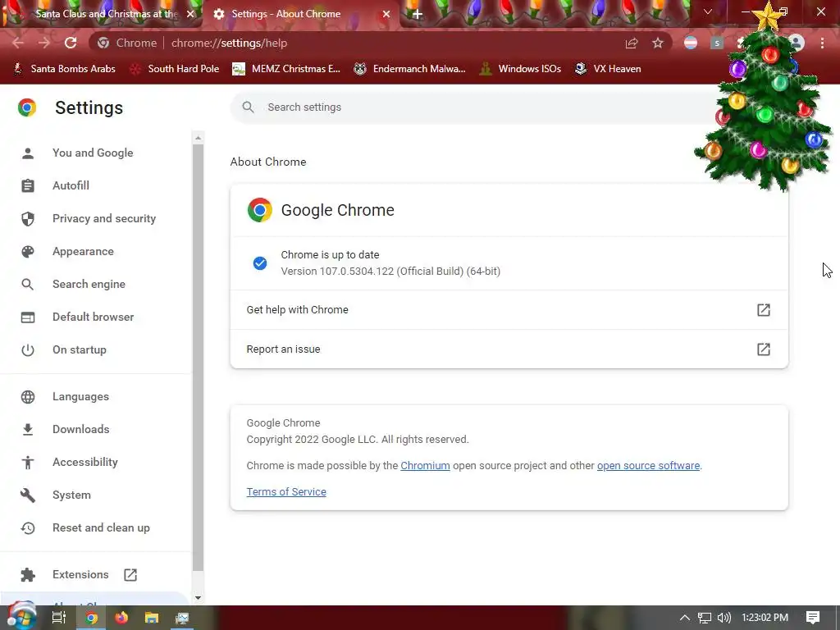
Task: Click the address bar URL chrome://settings/help
Action: [230, 43]
